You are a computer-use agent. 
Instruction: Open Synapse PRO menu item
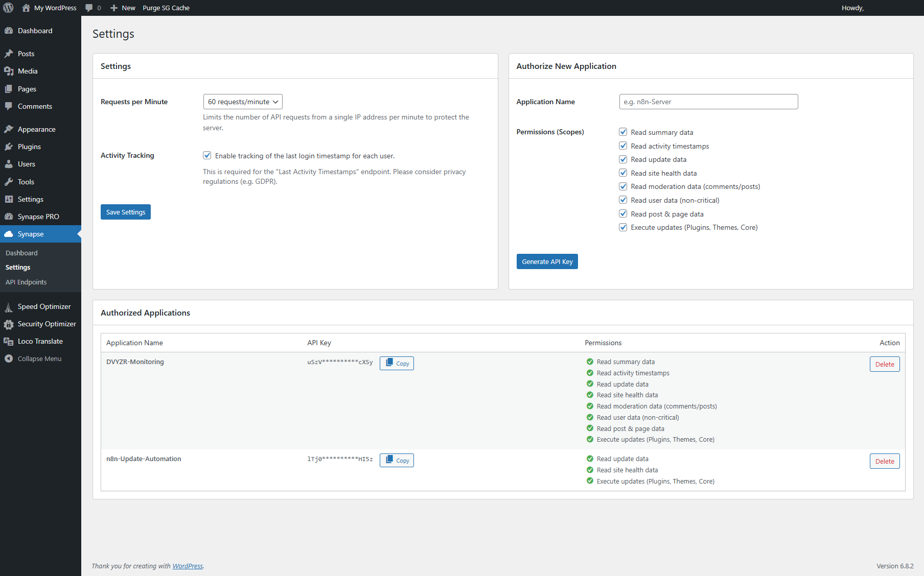click(38, 217)
